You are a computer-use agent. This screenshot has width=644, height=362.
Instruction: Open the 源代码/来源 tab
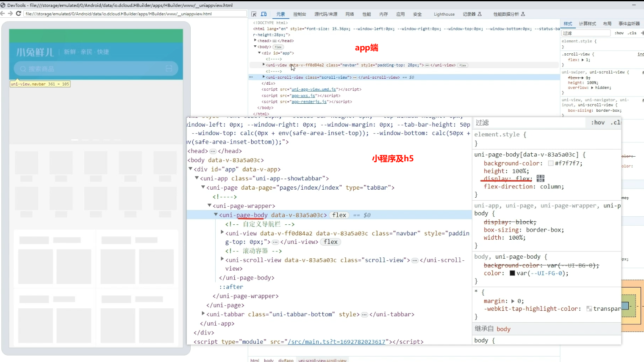point(326,14)
